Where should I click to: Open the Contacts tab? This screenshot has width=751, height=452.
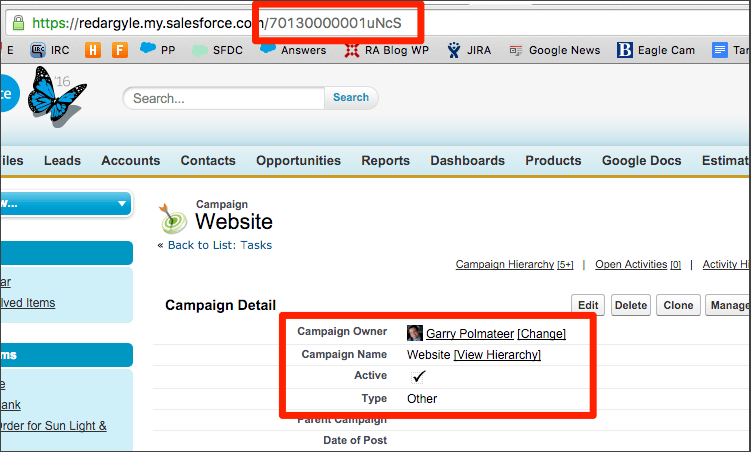[x=208, y=161]
